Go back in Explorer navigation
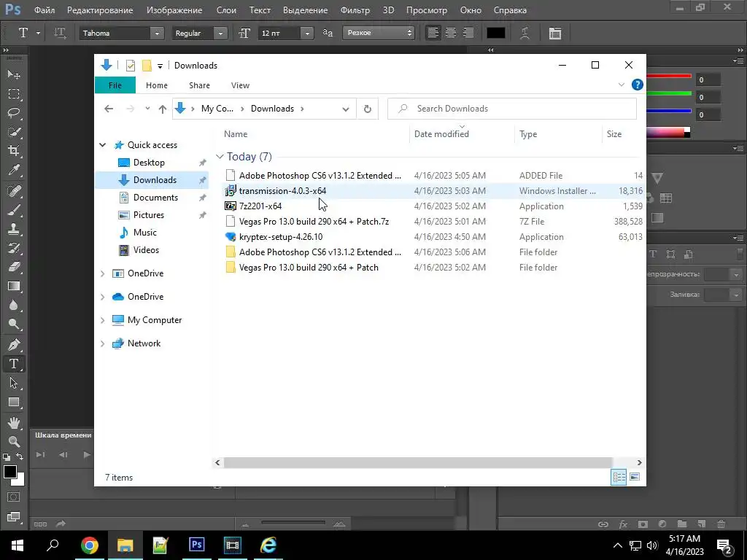747x560 pixels. [109, 109]
